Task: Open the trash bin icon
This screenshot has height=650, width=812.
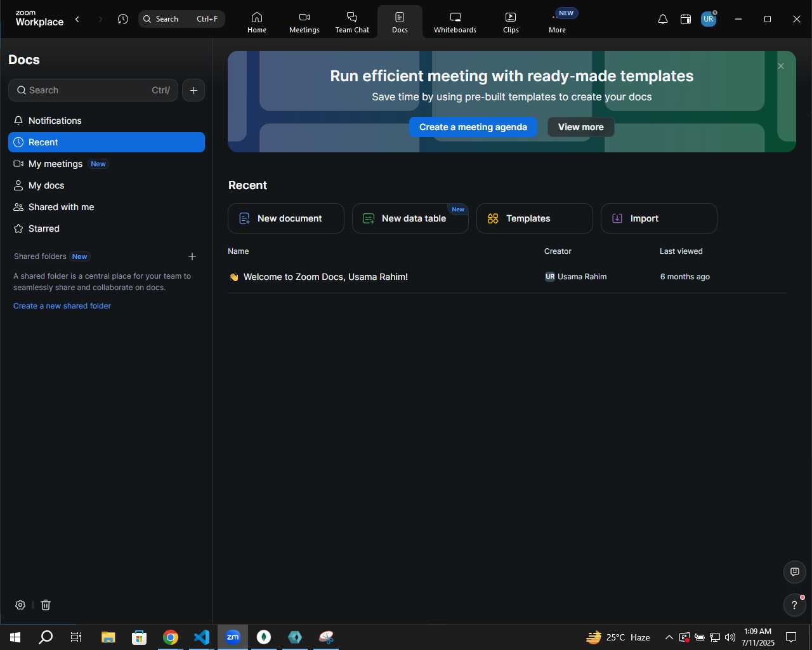Action: tap(46, 605)
